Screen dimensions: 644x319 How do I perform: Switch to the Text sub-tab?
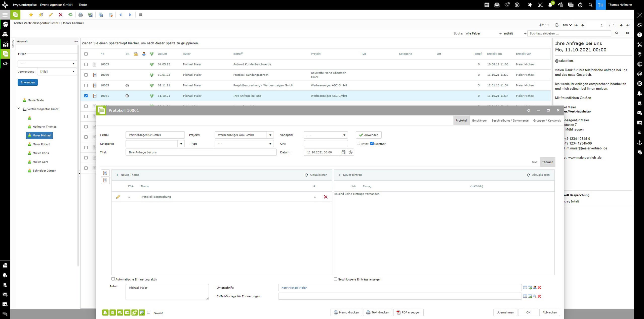pyautogui.click(x=535, y=162)
